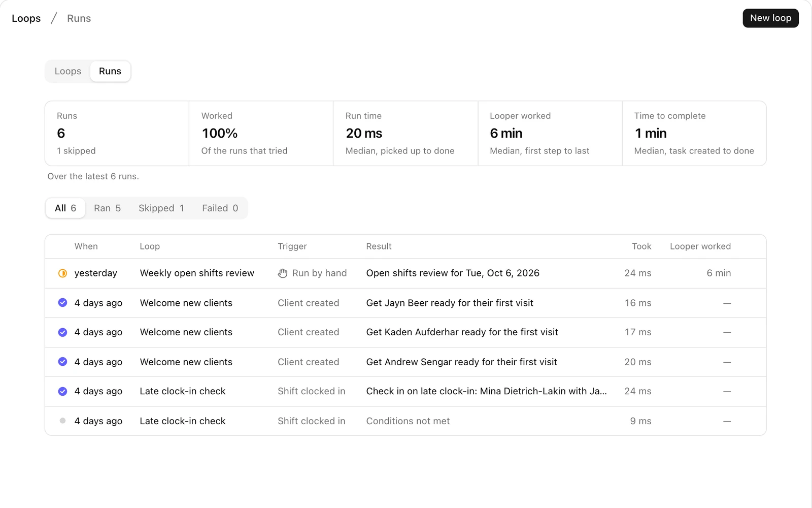
Task: Click the Took column header
Action: [641, 246]
